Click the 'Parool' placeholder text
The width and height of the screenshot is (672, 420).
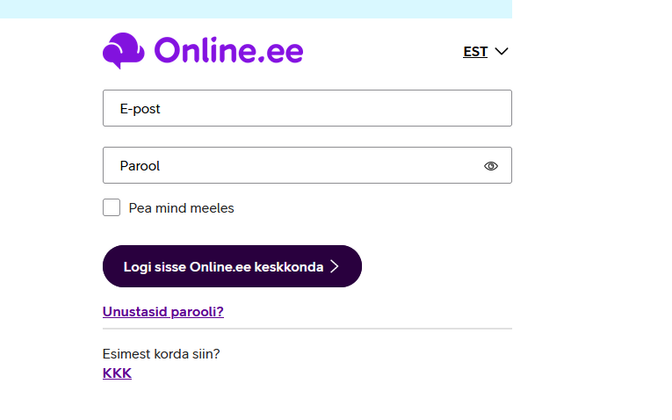pos(140,166)
